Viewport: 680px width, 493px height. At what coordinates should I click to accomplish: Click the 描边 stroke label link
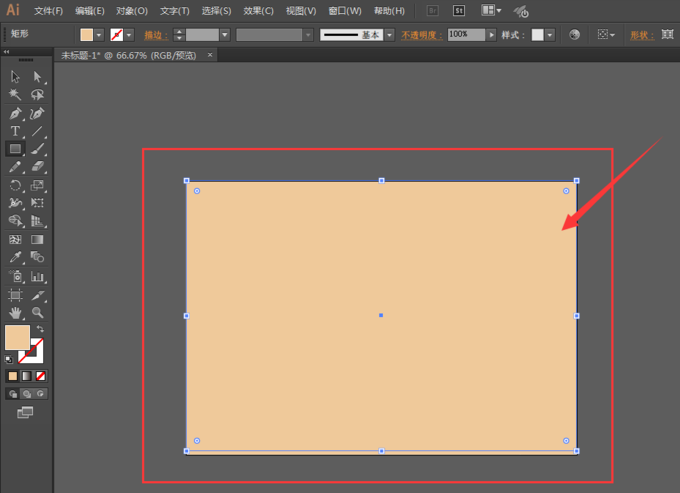[x=155, y=35]
